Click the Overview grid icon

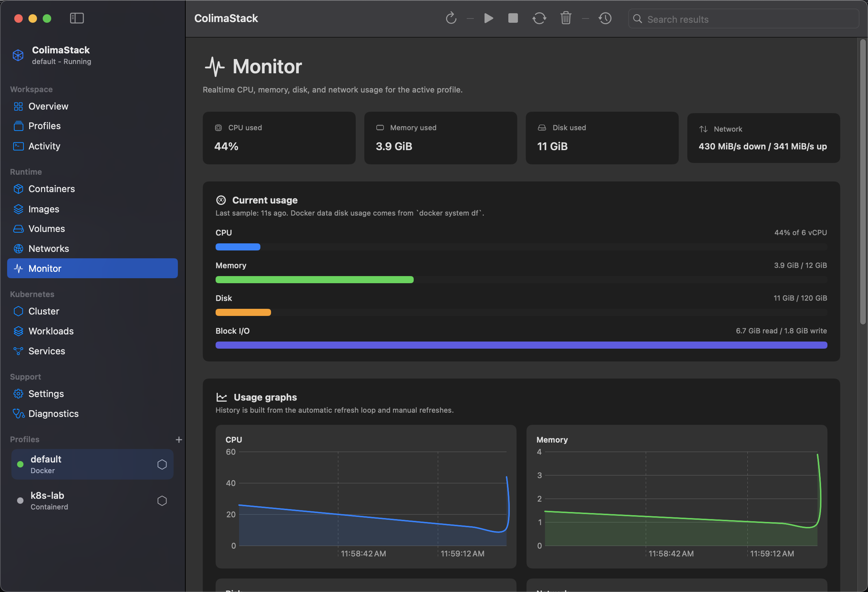pos(18,106)
